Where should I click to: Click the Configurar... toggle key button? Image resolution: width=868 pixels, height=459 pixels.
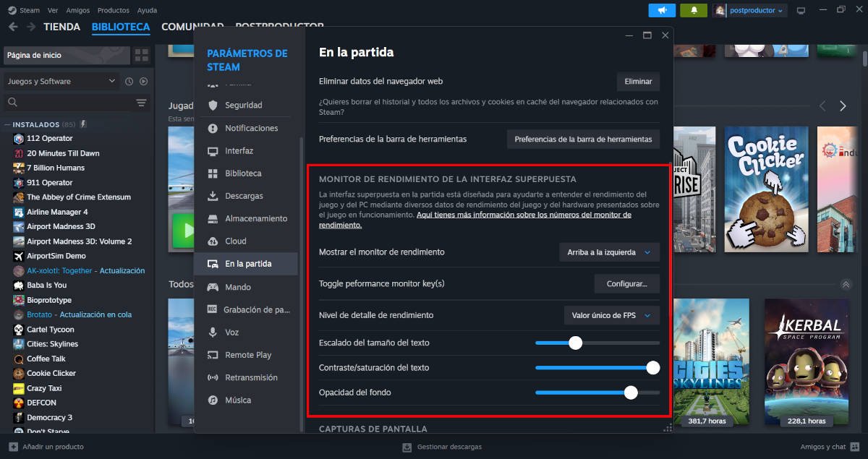point(627,283)
